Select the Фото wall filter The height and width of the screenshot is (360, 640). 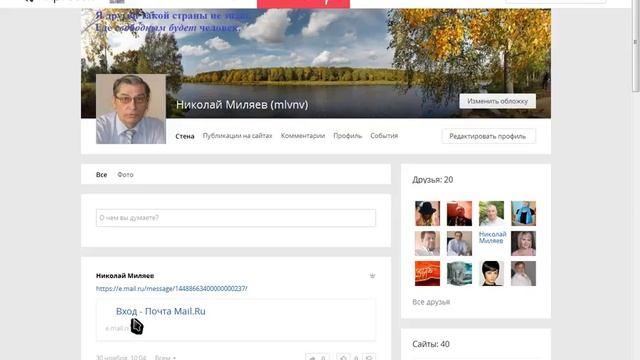click(125, 175)
